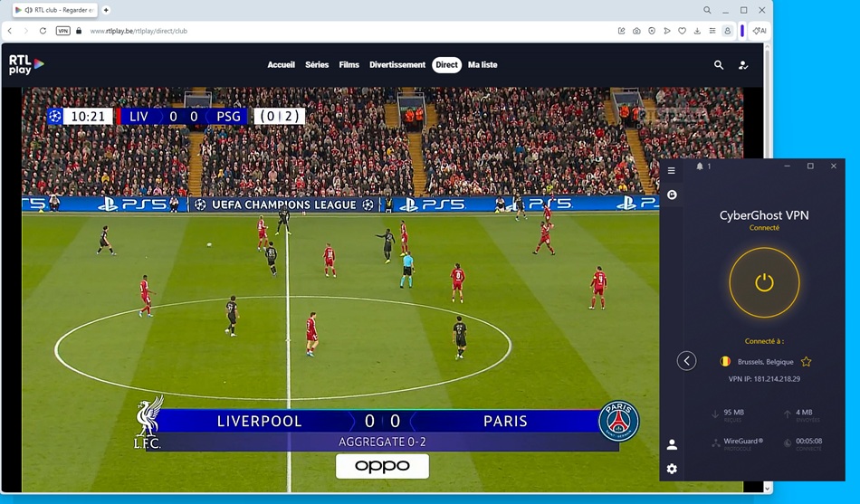Toggle the browser VPN badge
Image resolution: width=860 pixels, height=504 pixels.
[x=63, y=31]
